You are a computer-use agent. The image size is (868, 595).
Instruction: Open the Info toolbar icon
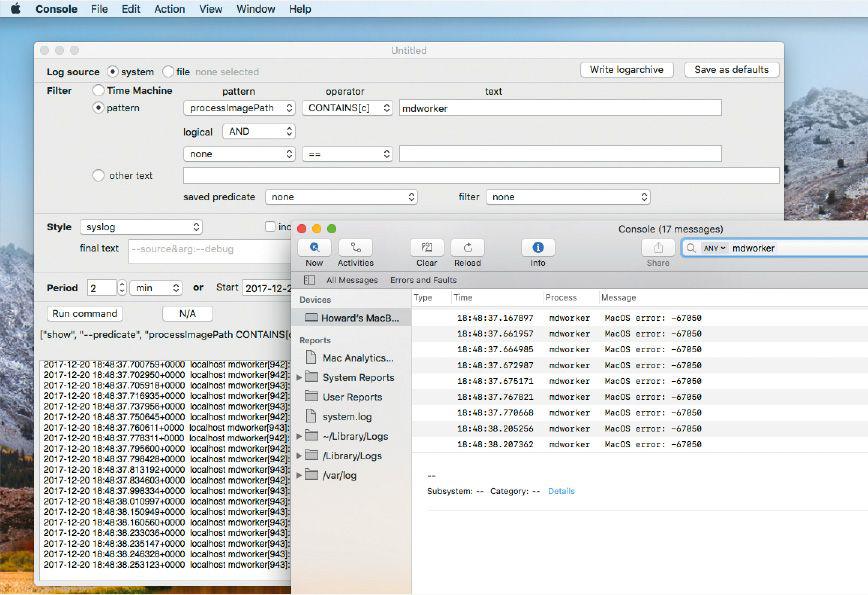[x=538, y=247]
